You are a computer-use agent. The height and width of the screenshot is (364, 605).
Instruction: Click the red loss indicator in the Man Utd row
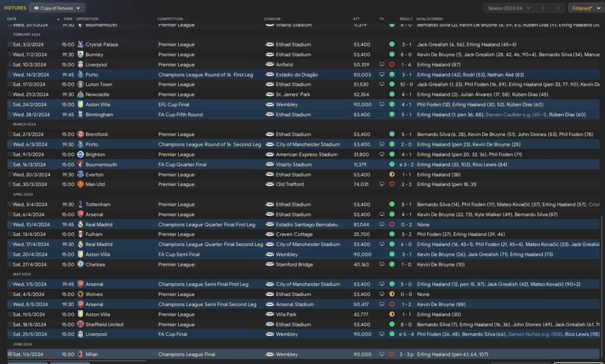coord(392,184)
